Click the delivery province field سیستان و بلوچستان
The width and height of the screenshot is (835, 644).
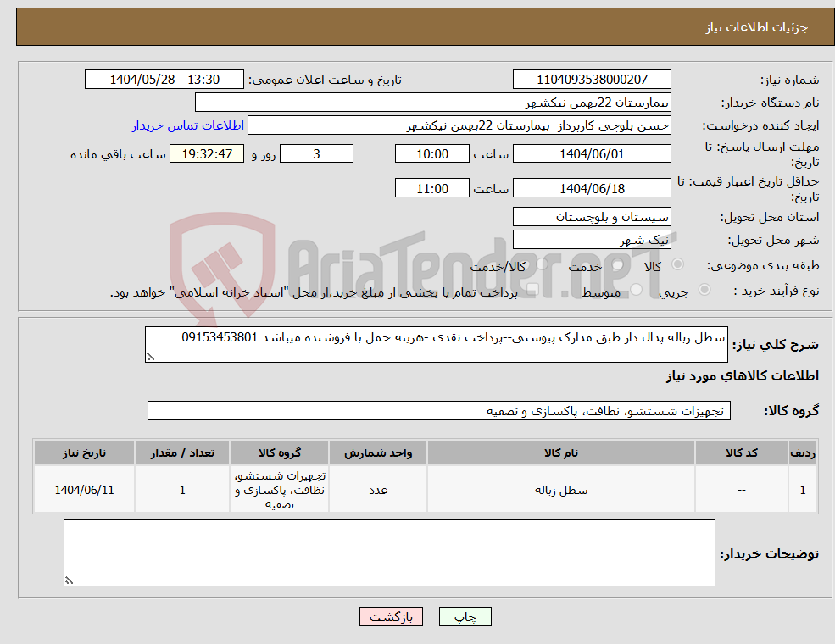point(592,217)
